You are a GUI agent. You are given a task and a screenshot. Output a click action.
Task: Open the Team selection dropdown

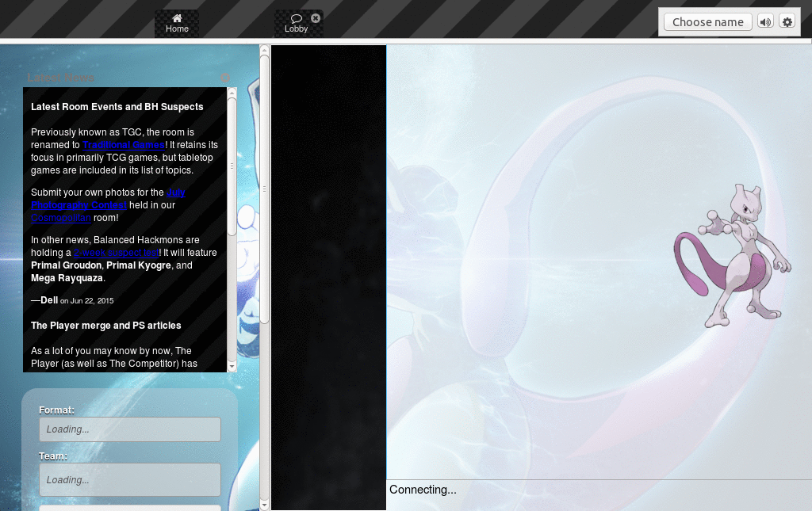(129, 479)
